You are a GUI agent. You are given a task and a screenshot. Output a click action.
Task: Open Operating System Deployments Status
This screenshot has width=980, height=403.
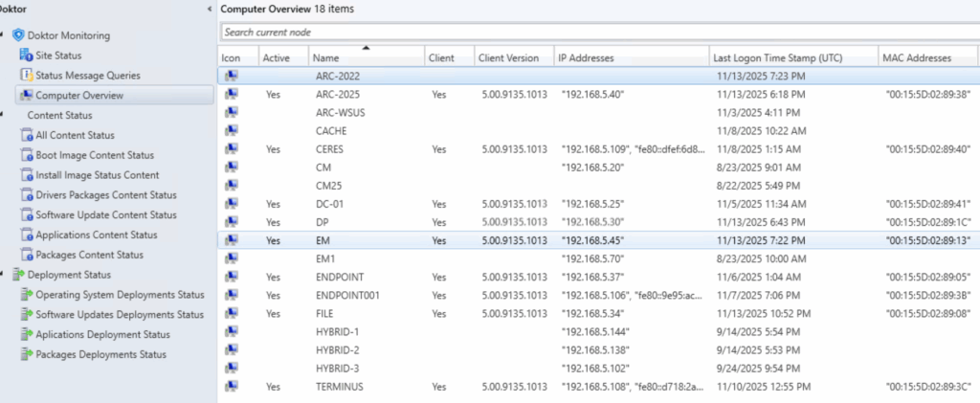pyautogui.click(x=119, y=295)
